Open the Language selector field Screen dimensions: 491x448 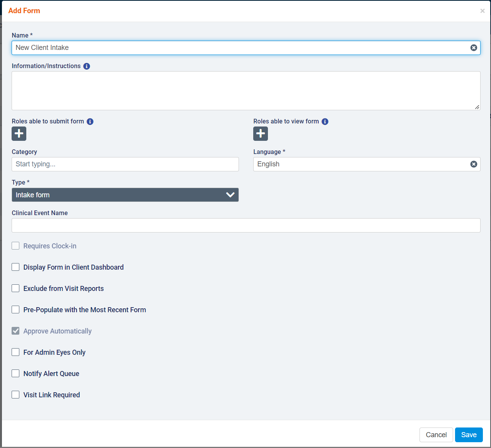pyautogui.click(x=360, y=164)
